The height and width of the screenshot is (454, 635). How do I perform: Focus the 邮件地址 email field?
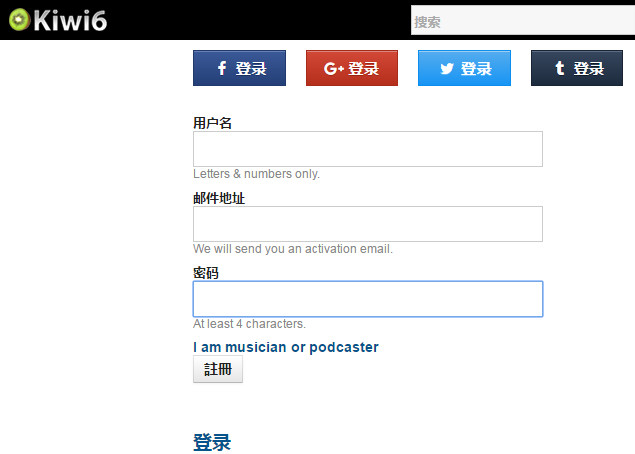368,224
